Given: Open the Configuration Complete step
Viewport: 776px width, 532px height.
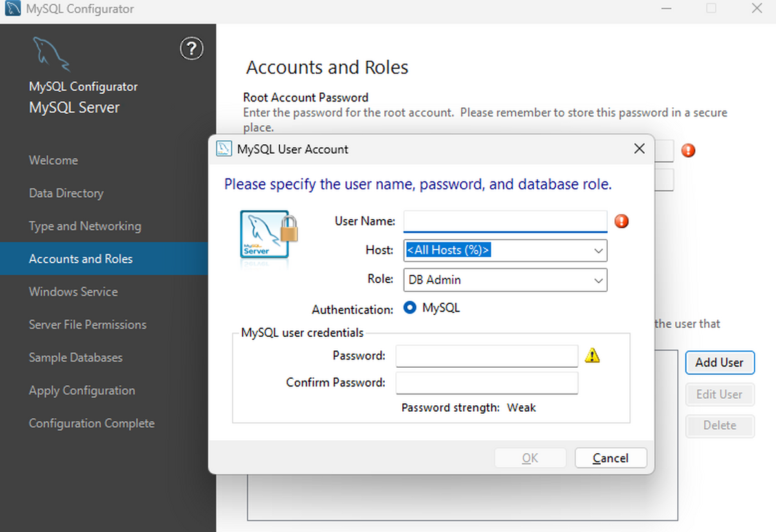Looking at the screenshot, I should click(92, 423).
